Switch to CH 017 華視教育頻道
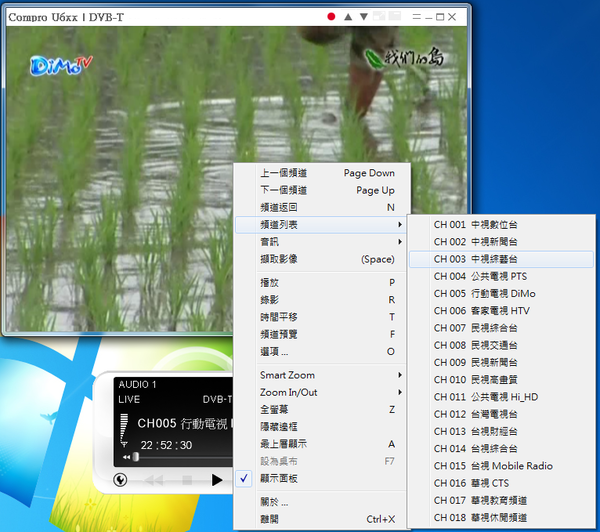Viewport: 600px width, 532px height. (x=501, y=500)
